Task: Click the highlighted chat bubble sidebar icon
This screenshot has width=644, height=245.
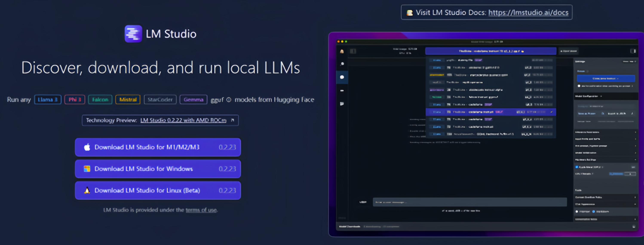Action: [x=342, y=77]
